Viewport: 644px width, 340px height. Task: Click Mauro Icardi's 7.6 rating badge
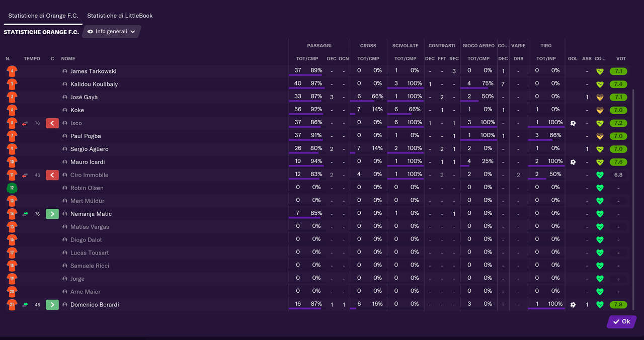click(x=618, y=162)
